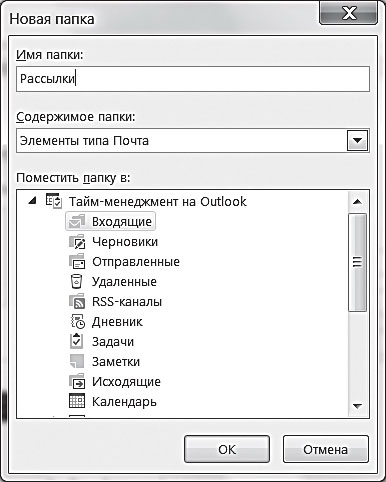Click the folder list scrollbar down arrow

pos(357,406)
